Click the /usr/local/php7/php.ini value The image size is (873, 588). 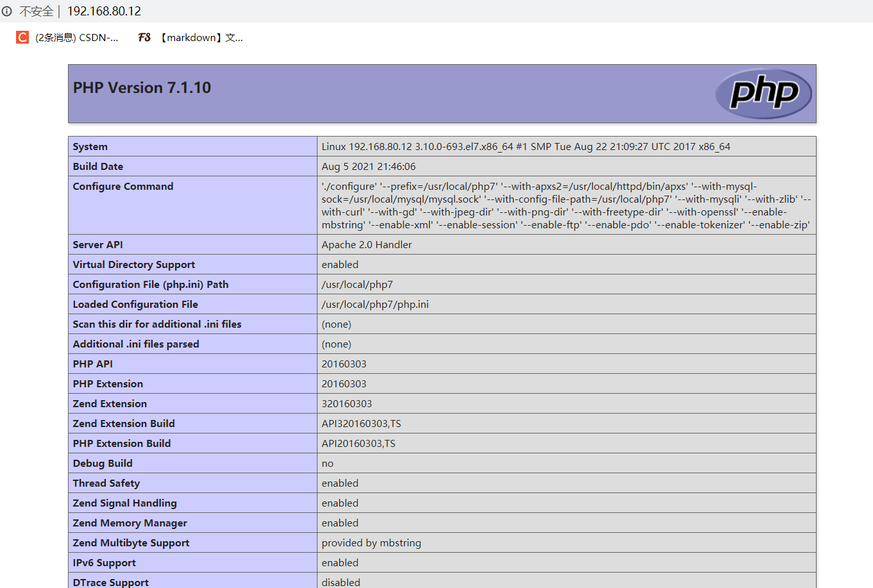pos(375,304)
